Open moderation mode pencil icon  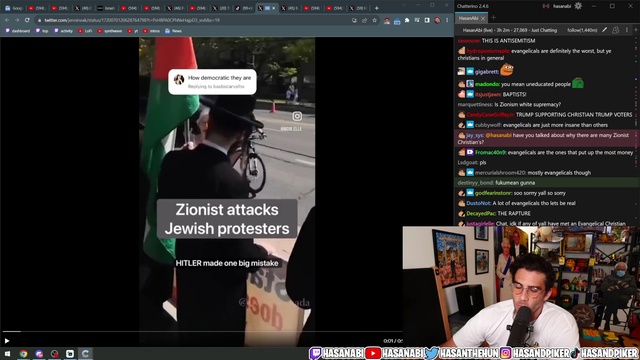click(x=604, y=30)
